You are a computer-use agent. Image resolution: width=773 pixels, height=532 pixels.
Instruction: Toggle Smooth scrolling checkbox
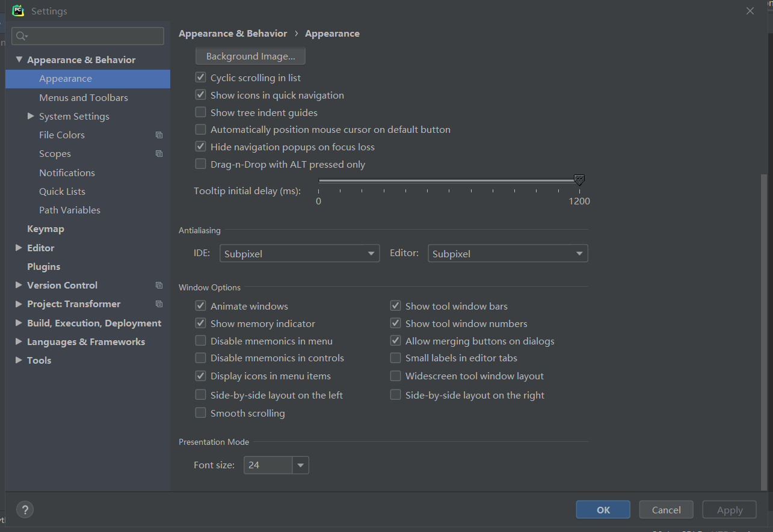point(201,413)
